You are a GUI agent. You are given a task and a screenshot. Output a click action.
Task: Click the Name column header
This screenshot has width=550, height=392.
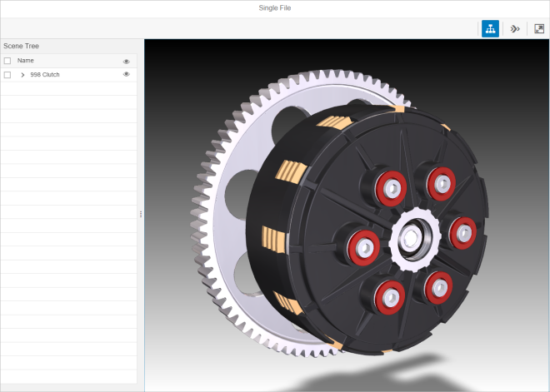coord(26,61)
